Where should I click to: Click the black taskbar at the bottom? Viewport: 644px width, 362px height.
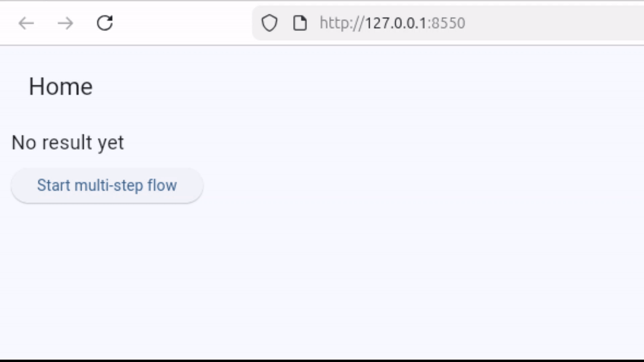pyautogui.click(x=322, y=358)
